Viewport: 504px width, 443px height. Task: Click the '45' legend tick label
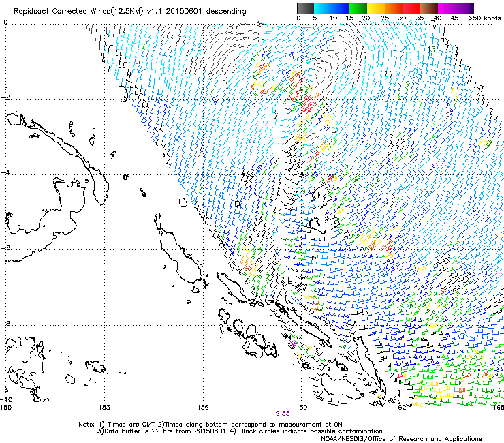(x=454, y=18)
